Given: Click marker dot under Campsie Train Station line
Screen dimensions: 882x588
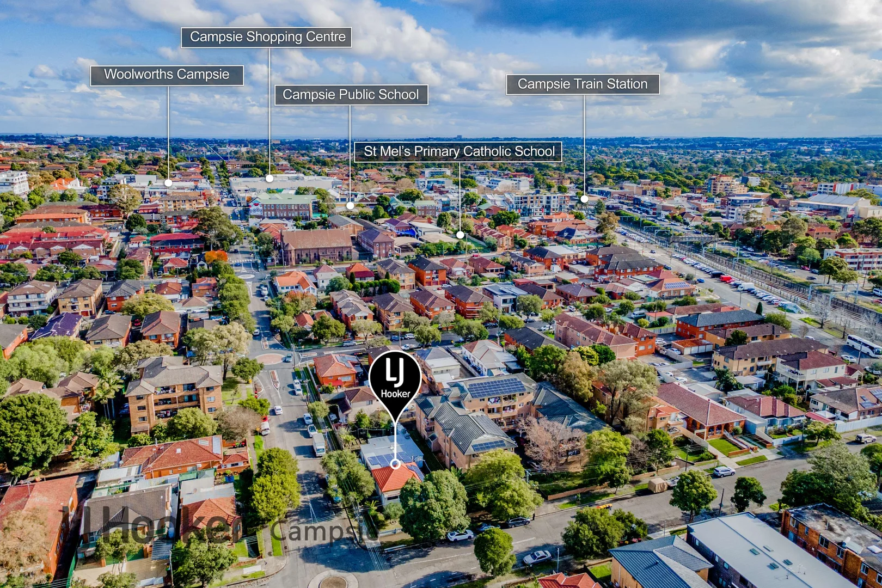Looking at the screenshot, I should [584, 199].
